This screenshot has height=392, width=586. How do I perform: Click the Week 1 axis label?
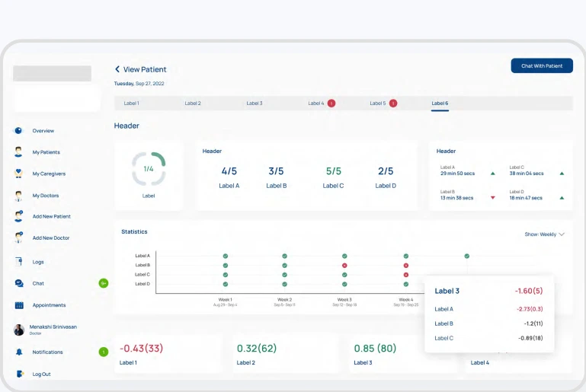226,299
